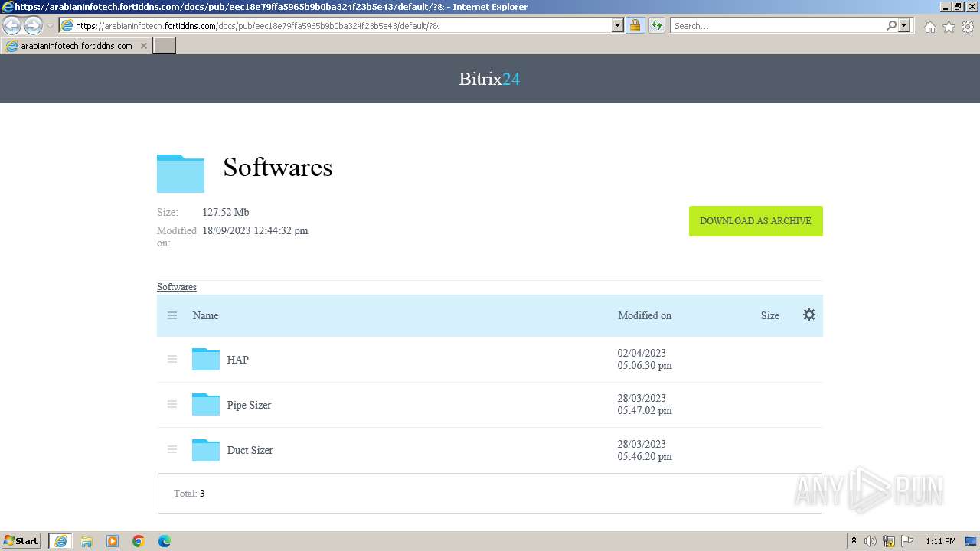Screen dimensions: 980x551
Task: Close the arabianinfotech tab
Action: coord(143,46)
